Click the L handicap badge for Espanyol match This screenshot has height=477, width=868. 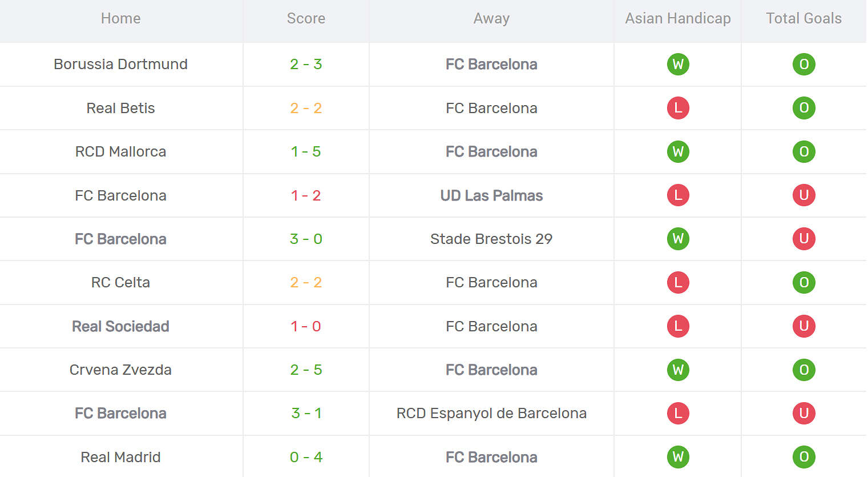(x=678, y=413)
